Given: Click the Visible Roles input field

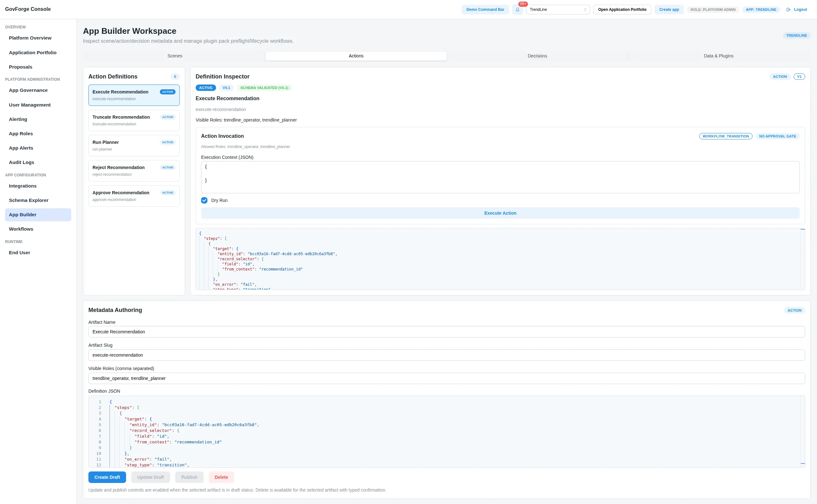Looking at the screenshot, I should point(446,378).
